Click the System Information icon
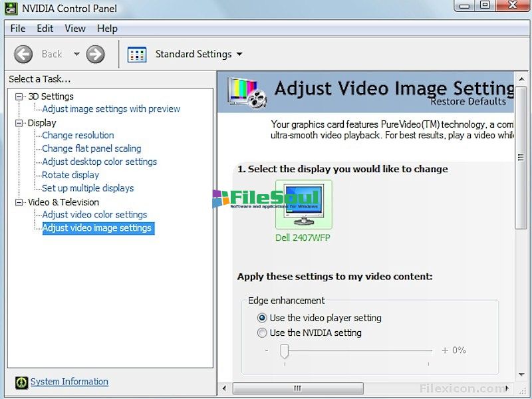 point(21,382)
